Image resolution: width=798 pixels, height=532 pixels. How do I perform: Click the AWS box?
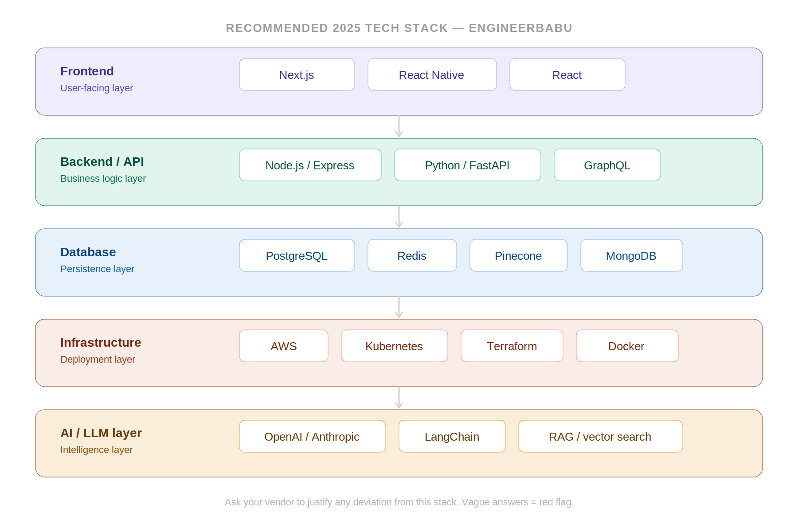click(284, 346)
